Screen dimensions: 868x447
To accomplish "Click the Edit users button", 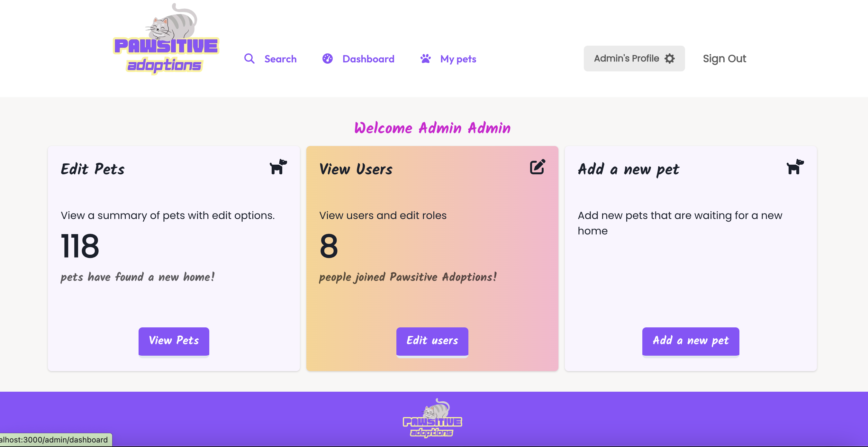I will point(432,341).
